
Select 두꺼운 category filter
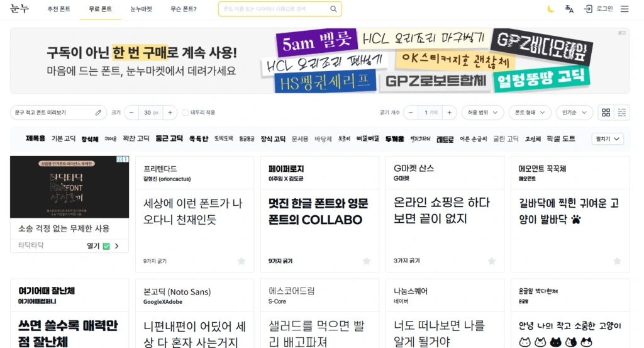click(x=395, y=139)
